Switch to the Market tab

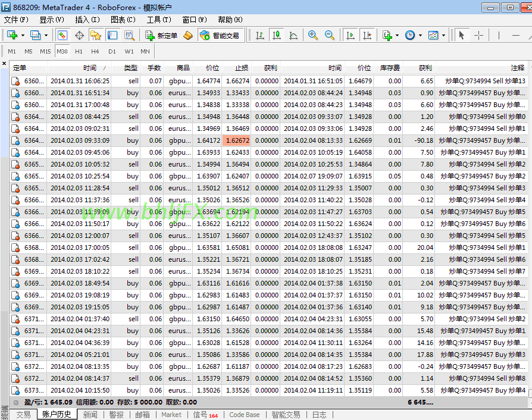tap(171, 415)
